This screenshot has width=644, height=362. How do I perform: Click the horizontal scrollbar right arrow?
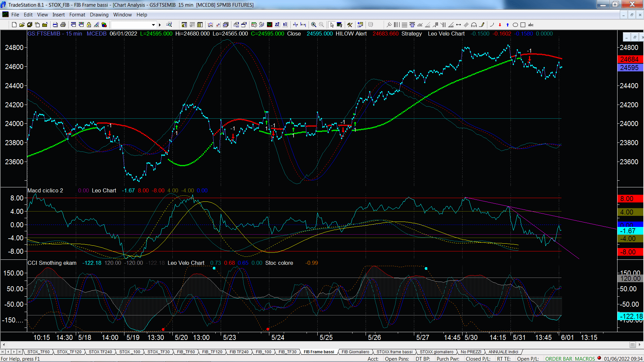640,345
